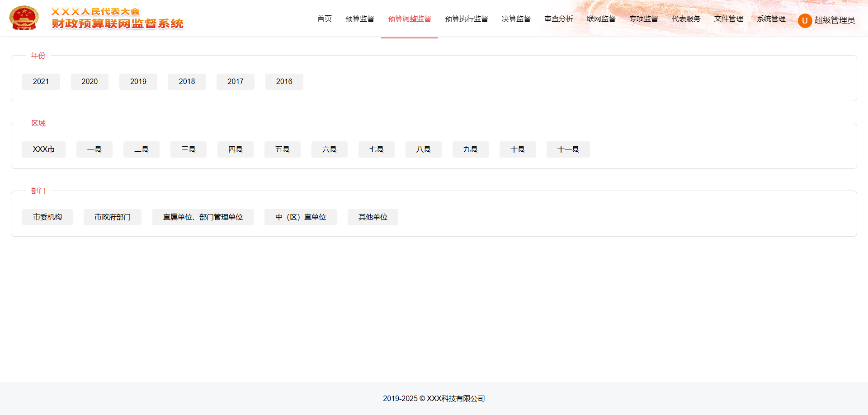This screenshot has width=868, height=415.
Task: Select year 2016
Action: (x=284, y=82)
